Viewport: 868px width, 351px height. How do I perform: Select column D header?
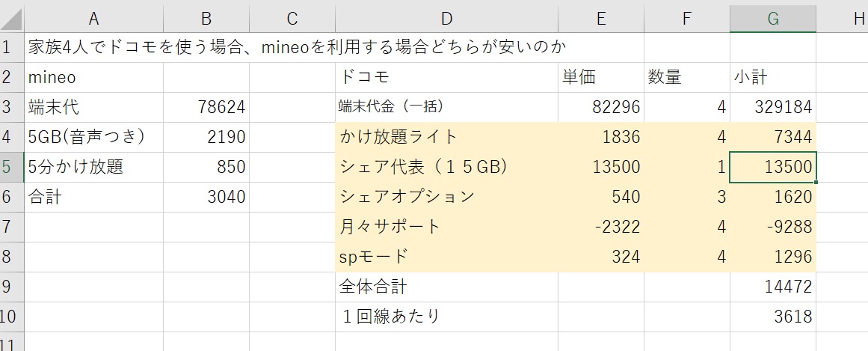447,18
